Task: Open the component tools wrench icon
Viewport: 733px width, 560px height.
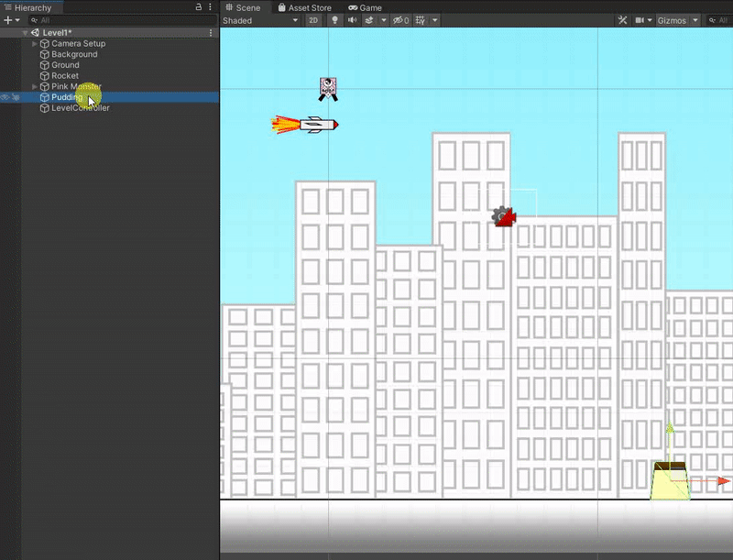Action: point(622,20)
